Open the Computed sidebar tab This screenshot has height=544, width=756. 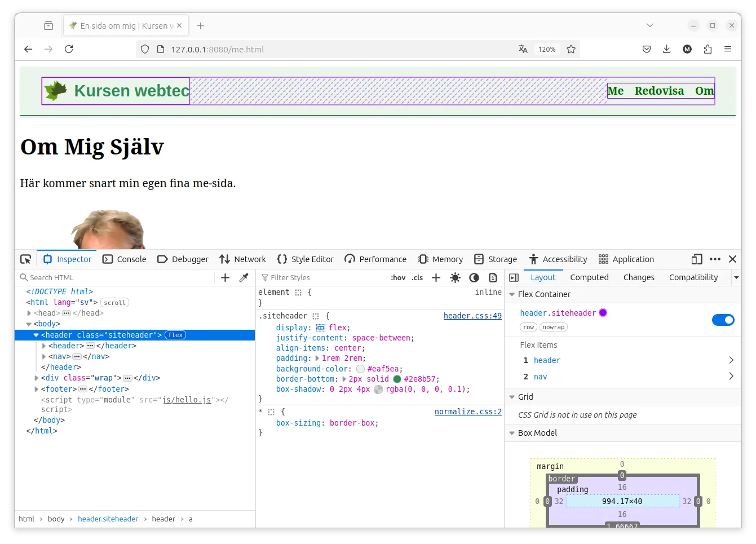pos(589,277)
